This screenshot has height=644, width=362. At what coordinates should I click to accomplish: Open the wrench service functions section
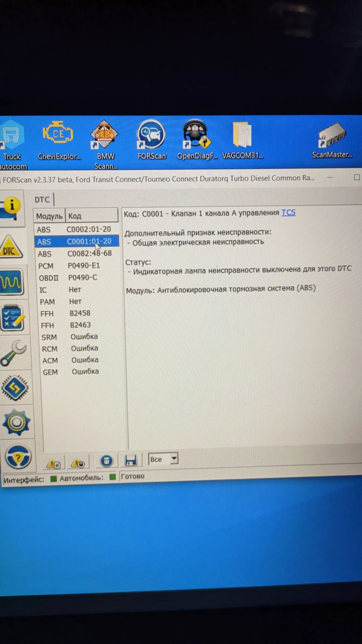tap(14, 353)
